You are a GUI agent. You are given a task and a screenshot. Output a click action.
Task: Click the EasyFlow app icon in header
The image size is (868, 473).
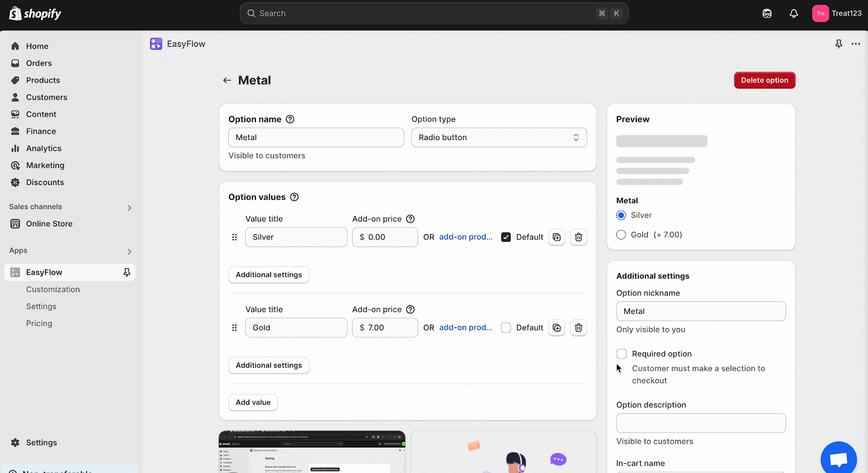tap(156, 44)
